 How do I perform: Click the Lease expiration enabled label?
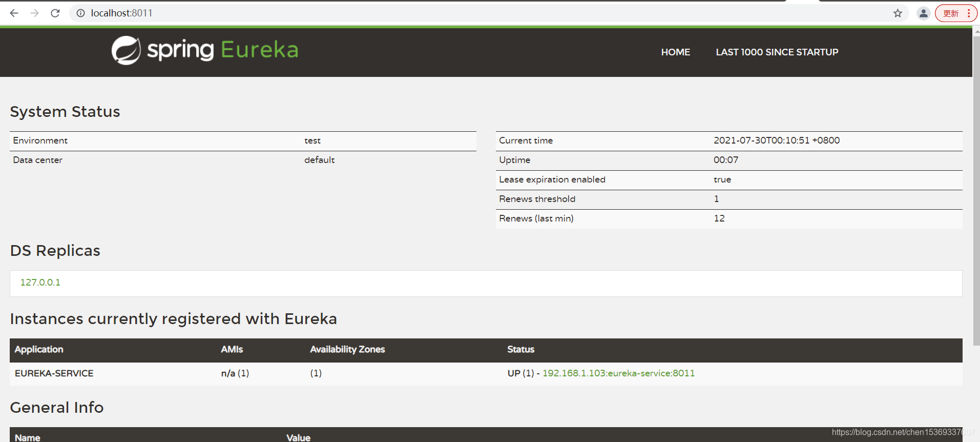pyautogui.click(x=552, y=179)
